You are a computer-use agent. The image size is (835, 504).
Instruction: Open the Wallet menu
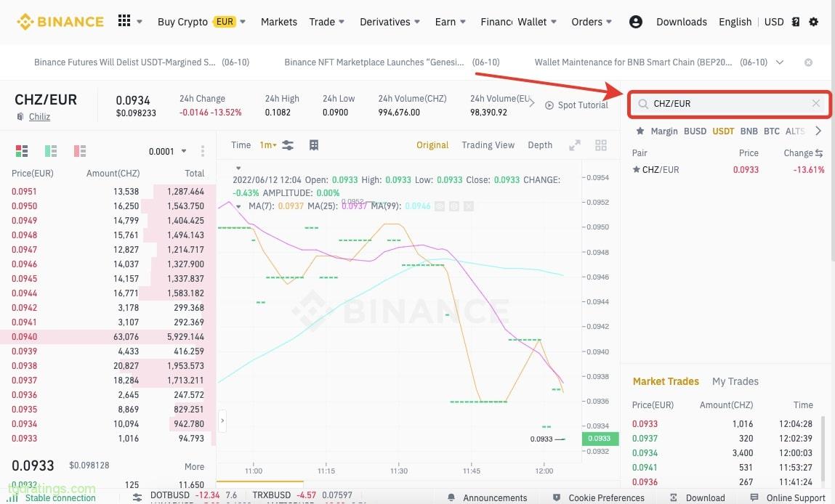coord(537,22)
